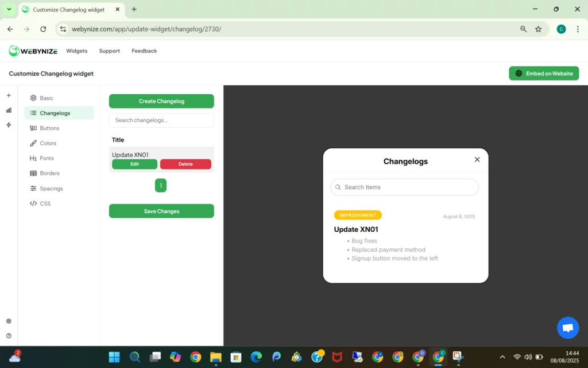Go back in browser history
The image size is (588, 368).
click(x=10, y=29)
